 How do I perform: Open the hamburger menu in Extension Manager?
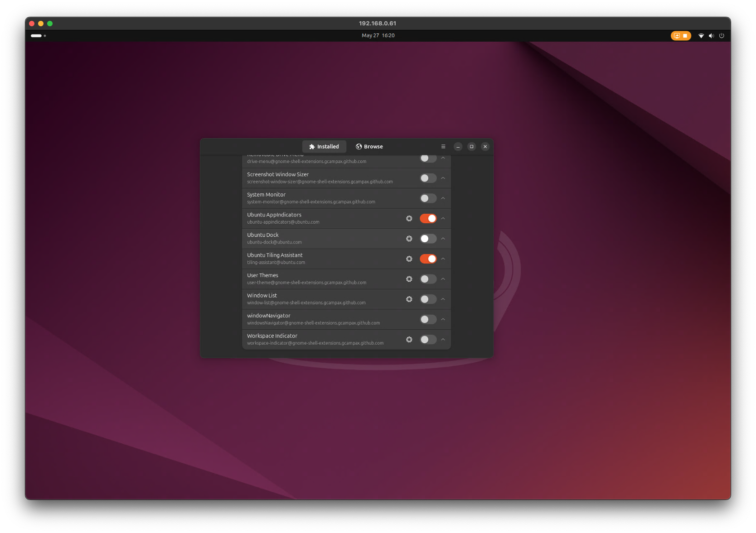pos(443,147)
